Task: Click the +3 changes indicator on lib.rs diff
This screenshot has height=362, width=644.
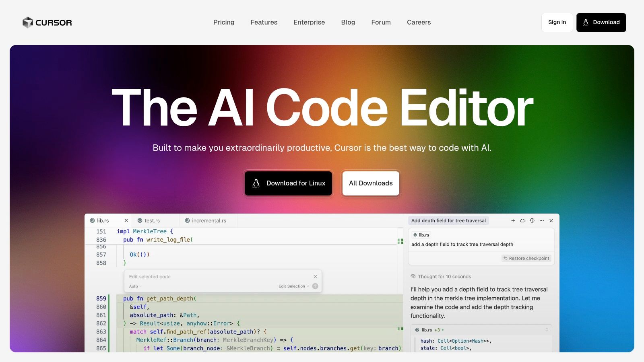Action: (437, 330)
